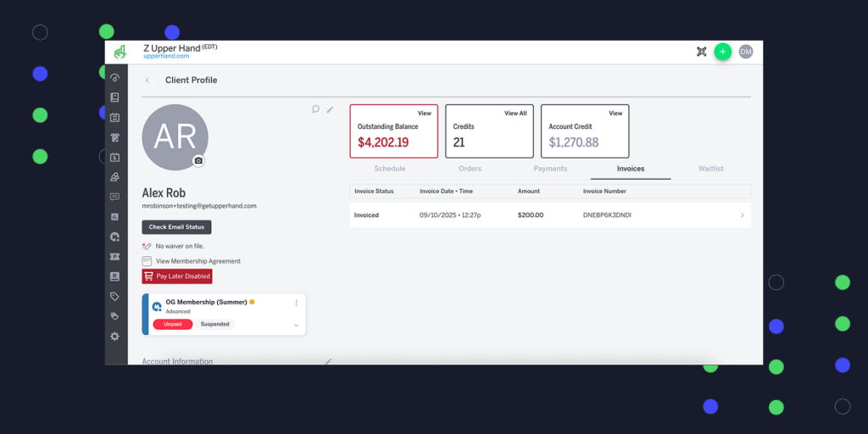868x434 pixels.
Task: Open the View Membership Agreement link
Action: 198,261
